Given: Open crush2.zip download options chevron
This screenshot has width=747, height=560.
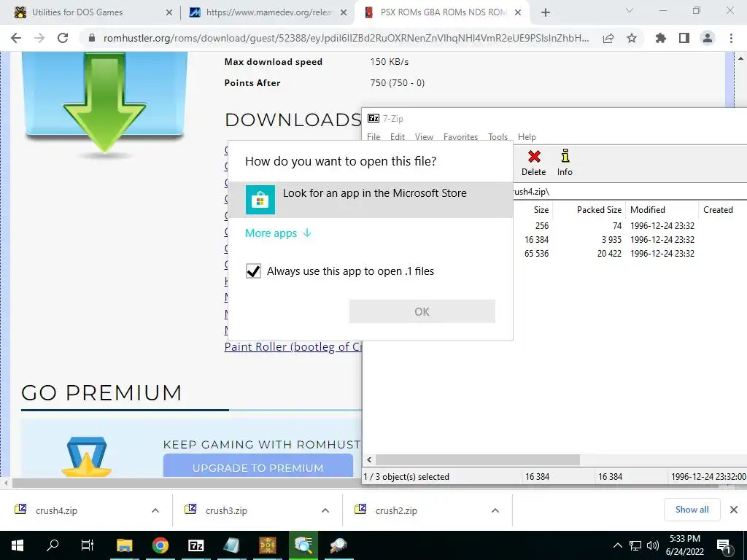Looking at the screenshot, I should tap(495, 510).
